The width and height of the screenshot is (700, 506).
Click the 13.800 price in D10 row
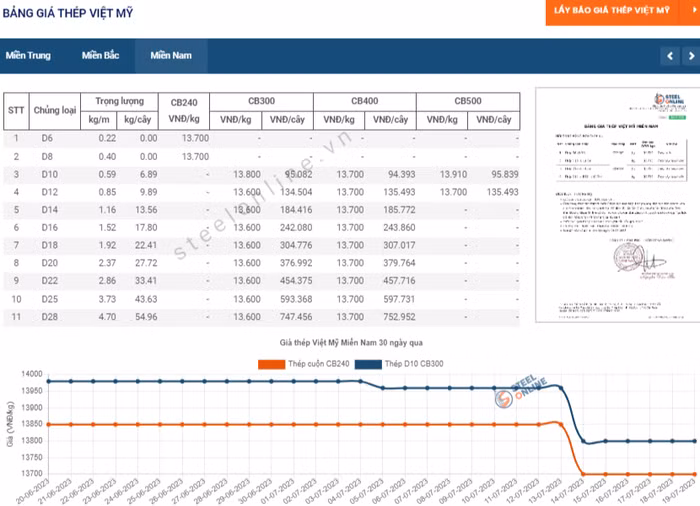click(247, 175)
